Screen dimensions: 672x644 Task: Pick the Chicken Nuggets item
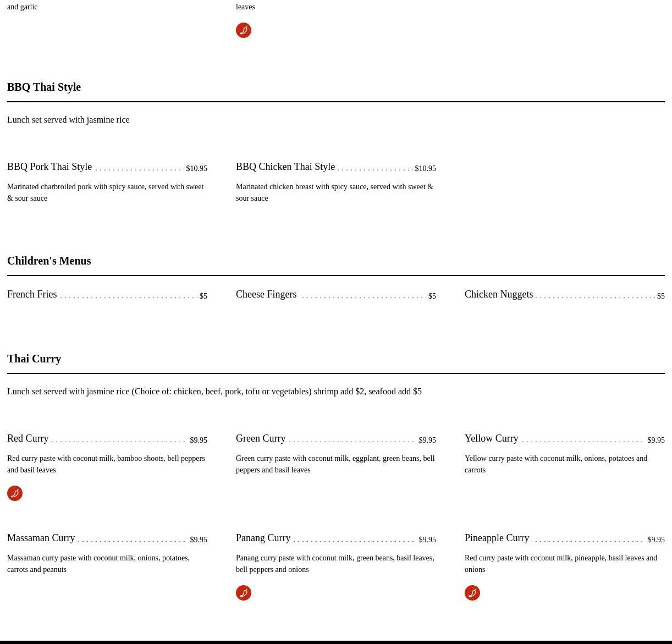499,294
